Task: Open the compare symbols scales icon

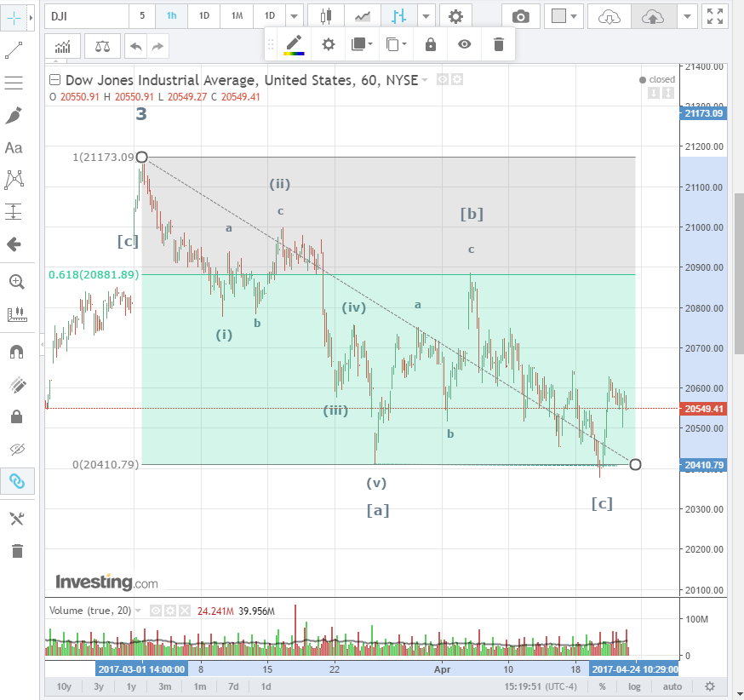Action: coord(102,46)
